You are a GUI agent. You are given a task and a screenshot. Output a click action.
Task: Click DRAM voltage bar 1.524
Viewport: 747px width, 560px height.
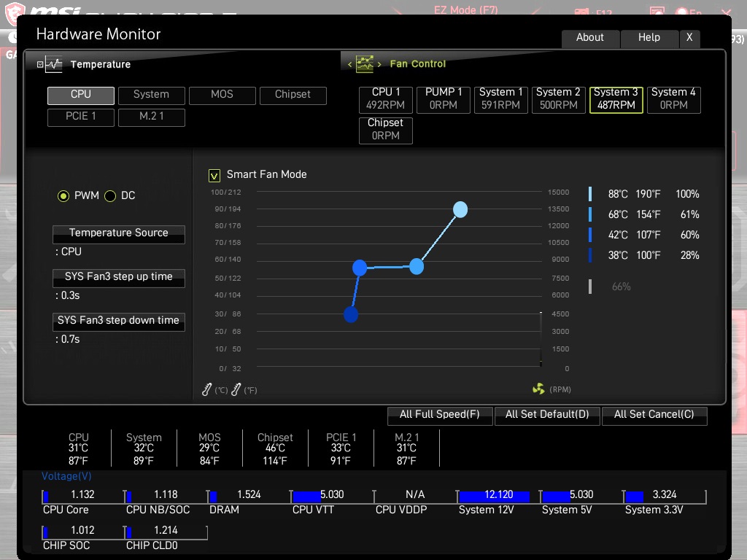pyautogui.click(x=249, y=496)
